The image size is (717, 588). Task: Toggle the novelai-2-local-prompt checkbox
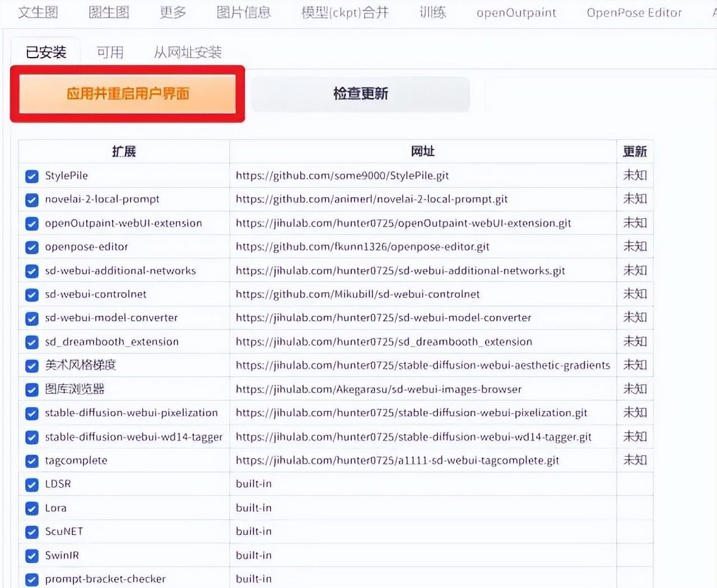(x=32, y=200)
